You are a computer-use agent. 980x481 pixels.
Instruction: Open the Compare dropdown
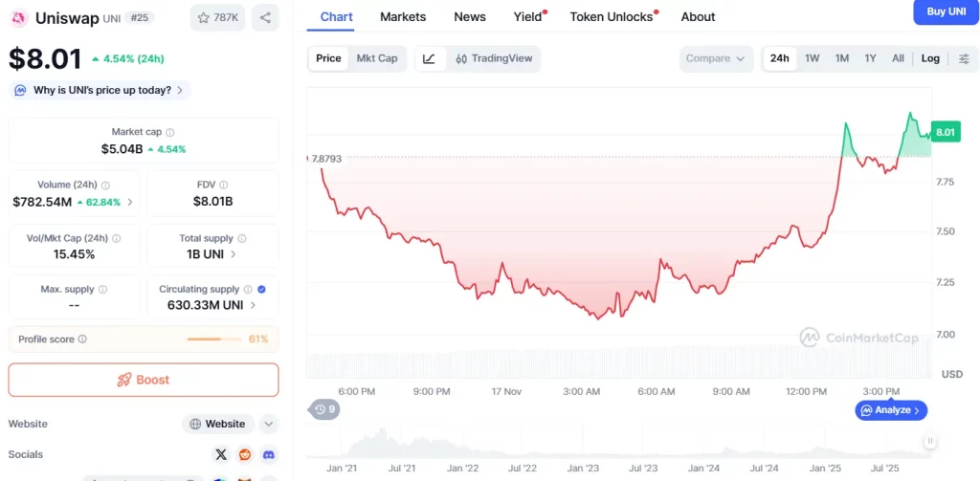click(716, 58)
